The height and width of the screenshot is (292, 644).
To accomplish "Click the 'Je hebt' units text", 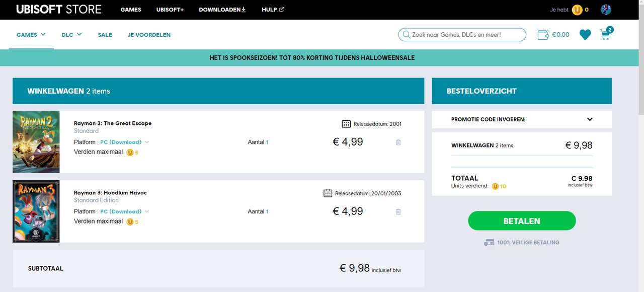I will pos(559,10).
